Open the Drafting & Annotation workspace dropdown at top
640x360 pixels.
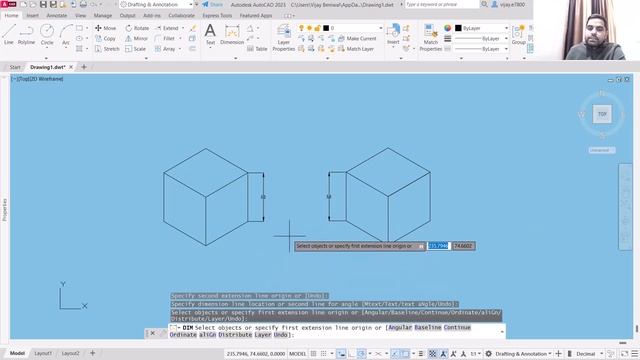click(x=156, y=4)
